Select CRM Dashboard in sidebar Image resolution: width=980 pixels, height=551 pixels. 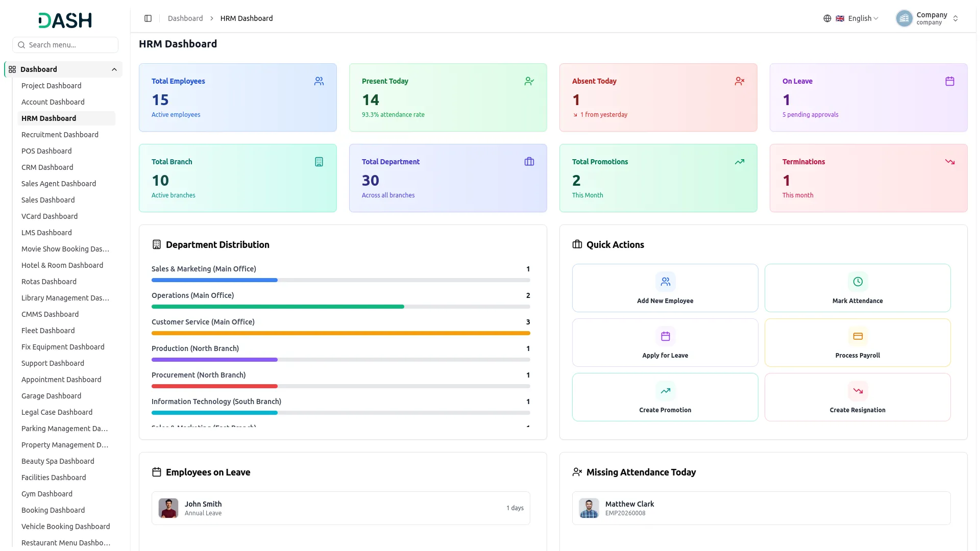click(47, 167)
